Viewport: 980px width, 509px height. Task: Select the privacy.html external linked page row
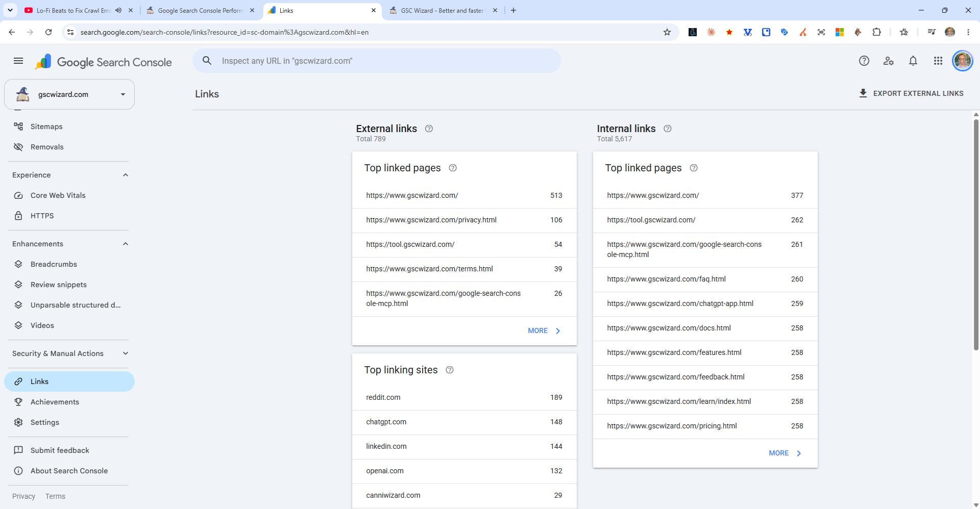click(464, 220)
